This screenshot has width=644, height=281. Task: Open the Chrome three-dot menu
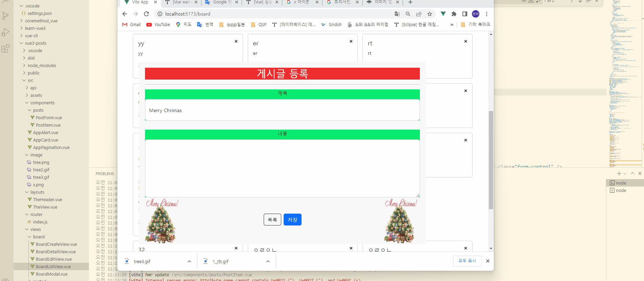(486, 14)
